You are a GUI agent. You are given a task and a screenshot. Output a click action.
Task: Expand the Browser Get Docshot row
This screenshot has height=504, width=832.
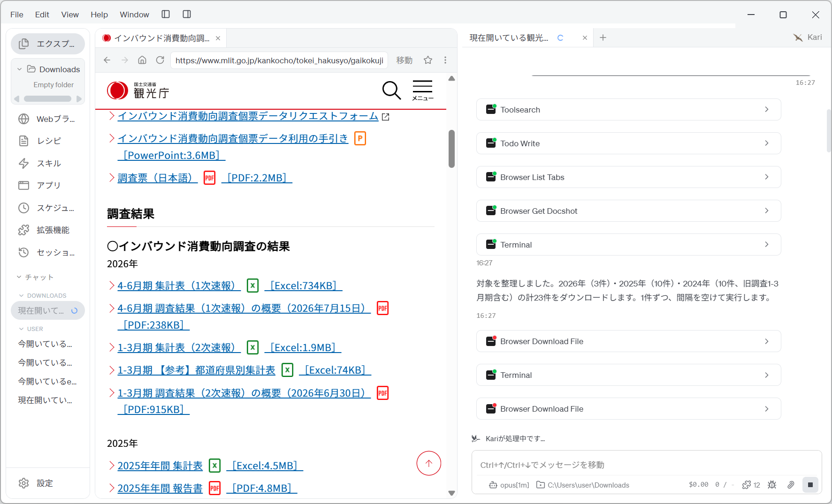628,211
